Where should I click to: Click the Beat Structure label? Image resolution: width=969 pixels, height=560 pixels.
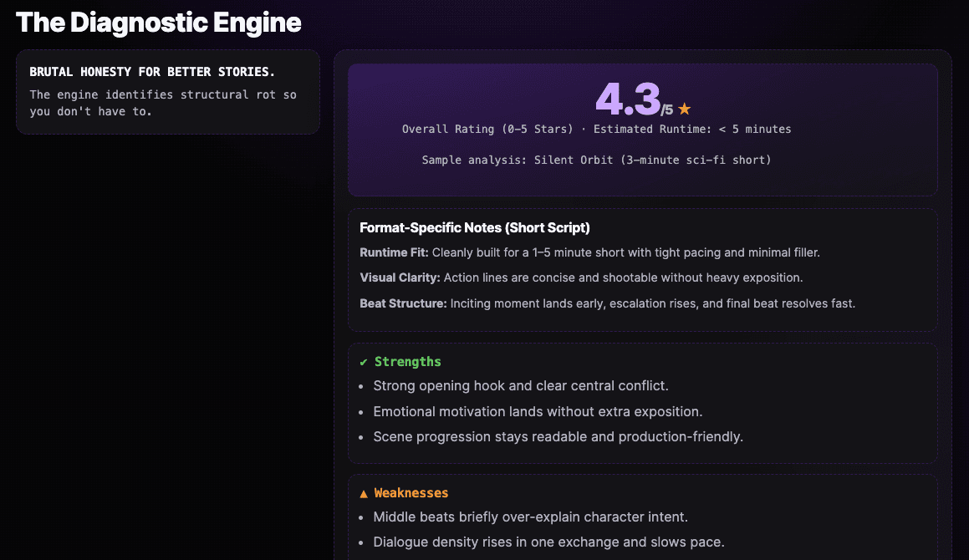[403, 303]
